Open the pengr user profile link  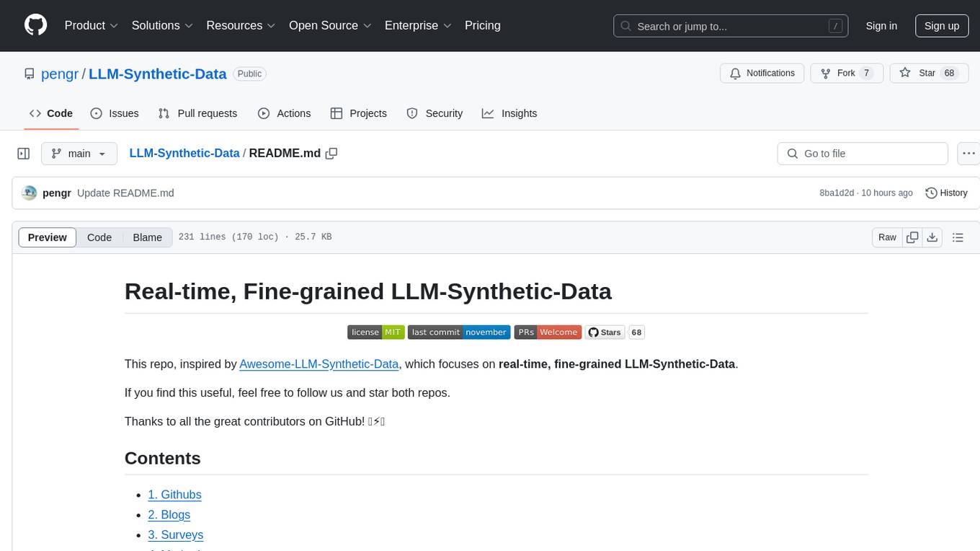pos(60,74)
